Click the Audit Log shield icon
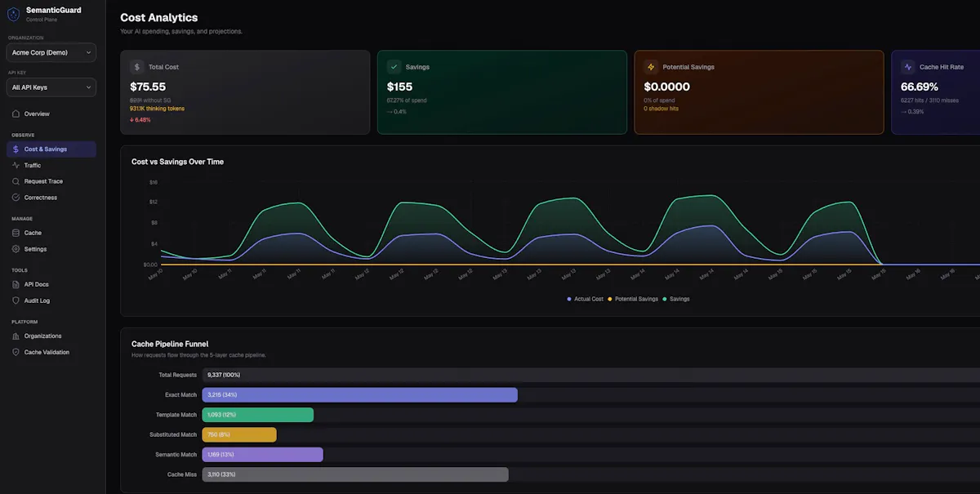The image size is (980, 494). coord(16,300)
